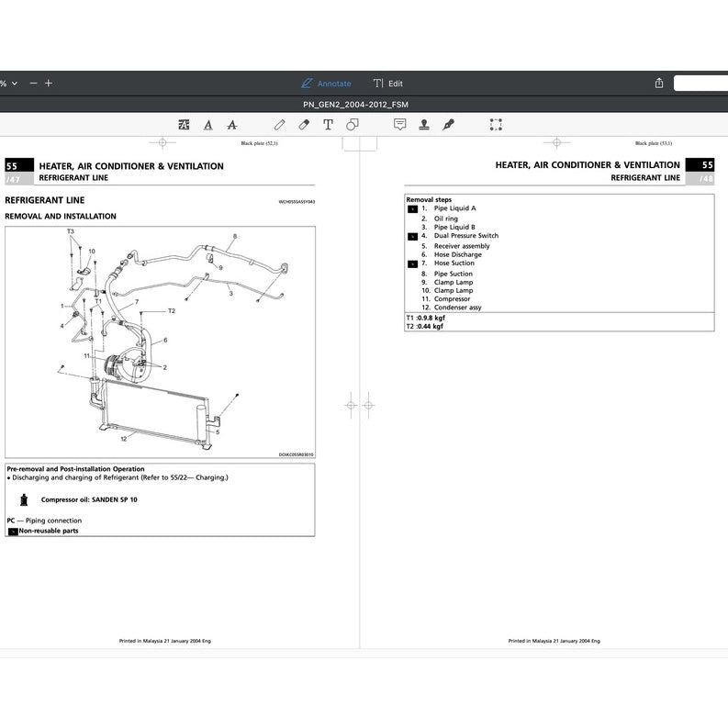Viewport: 728px width, 728px height.
Task: Choose the signature pen tool
Action: [449, 125]
